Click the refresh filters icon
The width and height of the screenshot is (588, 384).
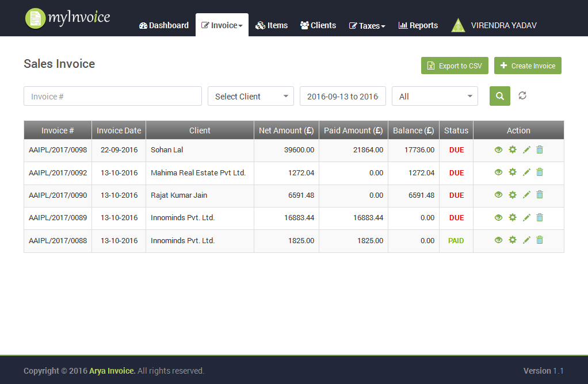pos(522,95)
